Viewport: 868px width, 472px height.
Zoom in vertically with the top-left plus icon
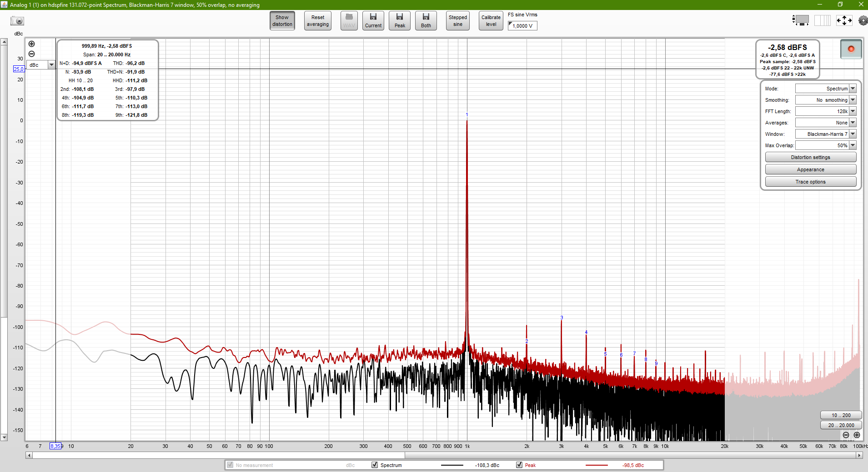click(x=32, y=44)
